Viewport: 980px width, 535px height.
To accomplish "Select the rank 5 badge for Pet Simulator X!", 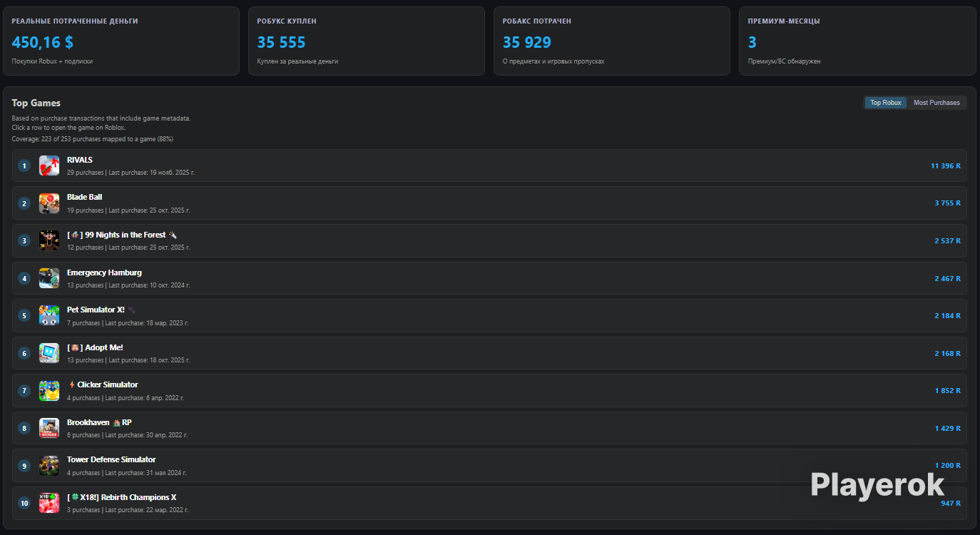I will pos(24,315).
